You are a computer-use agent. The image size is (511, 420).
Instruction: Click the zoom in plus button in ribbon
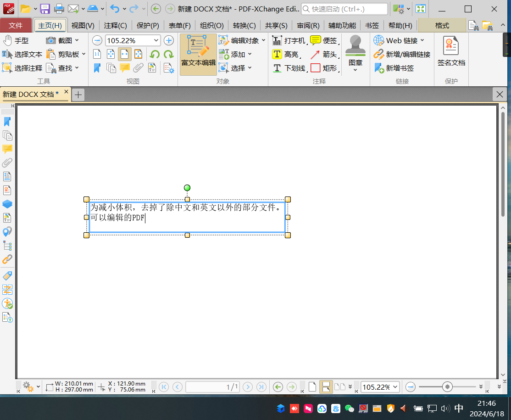169,40
